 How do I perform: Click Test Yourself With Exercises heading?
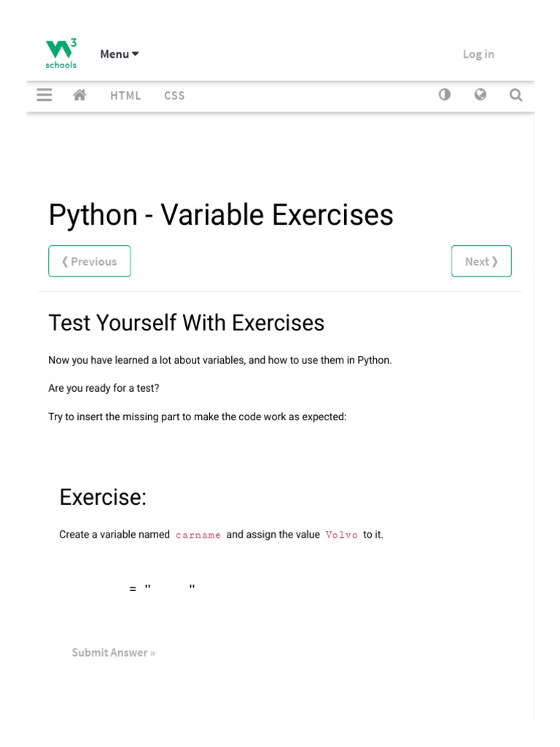click(x=186, y=322)
